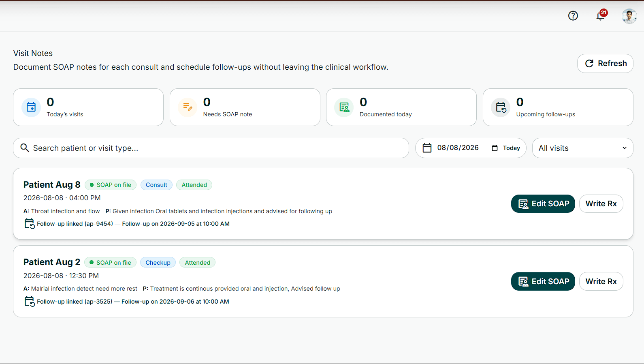Click the Checkup visit type tag
This screenshot has width=644, height=364.
pyautogui.click(x=158, y=263)
